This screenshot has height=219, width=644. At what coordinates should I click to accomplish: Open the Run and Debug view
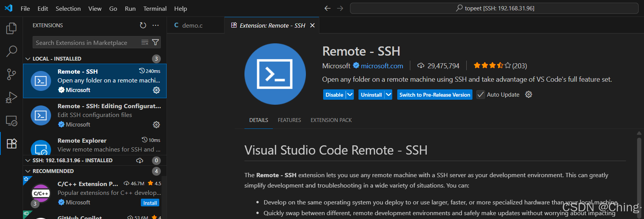point(12,97)
